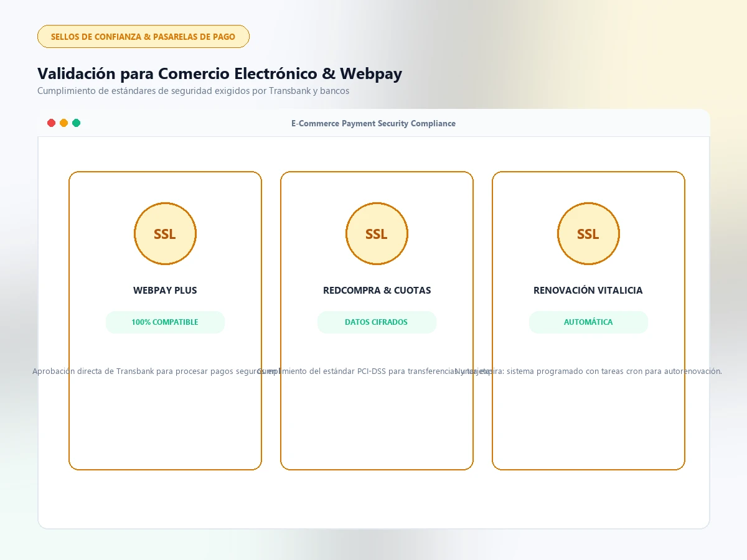Click the green window dot
The image size is (747, 560).
(x=77, y=123)
